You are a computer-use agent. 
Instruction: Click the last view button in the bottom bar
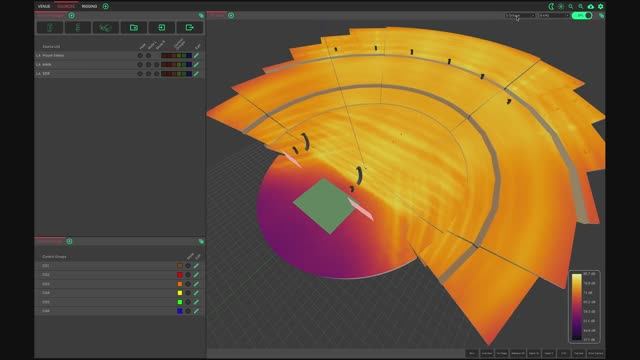pyautogui.click(x=596, y=353)
